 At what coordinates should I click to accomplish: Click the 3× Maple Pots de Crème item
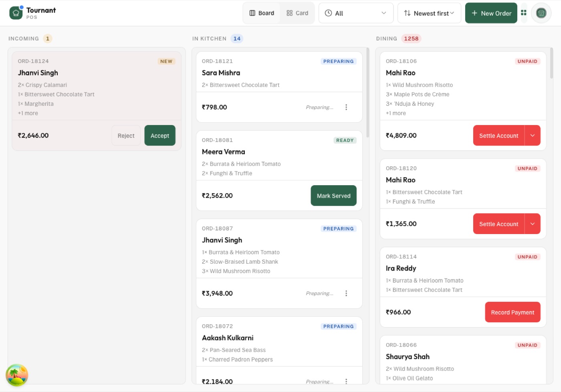click(418, 94)
